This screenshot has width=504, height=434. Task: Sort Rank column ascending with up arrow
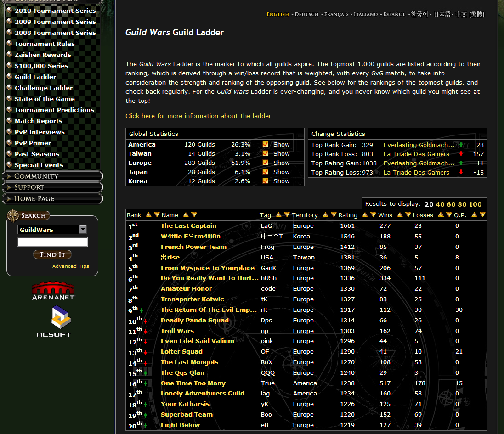click(x=148, y=215)
